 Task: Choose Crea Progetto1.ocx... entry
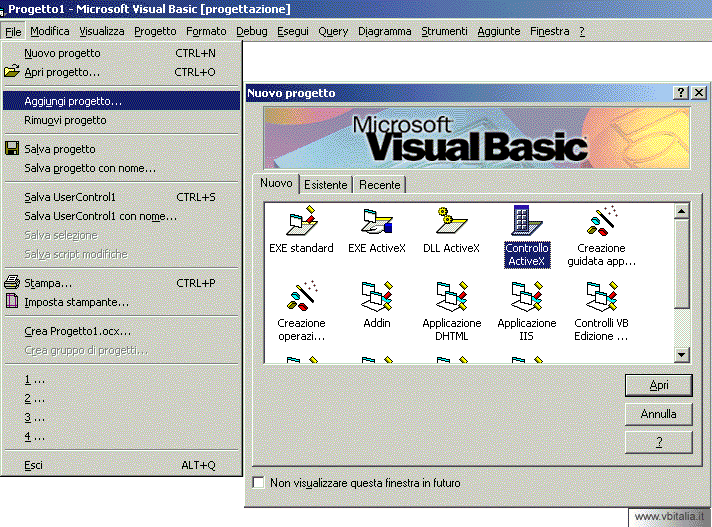pos(121,331)
